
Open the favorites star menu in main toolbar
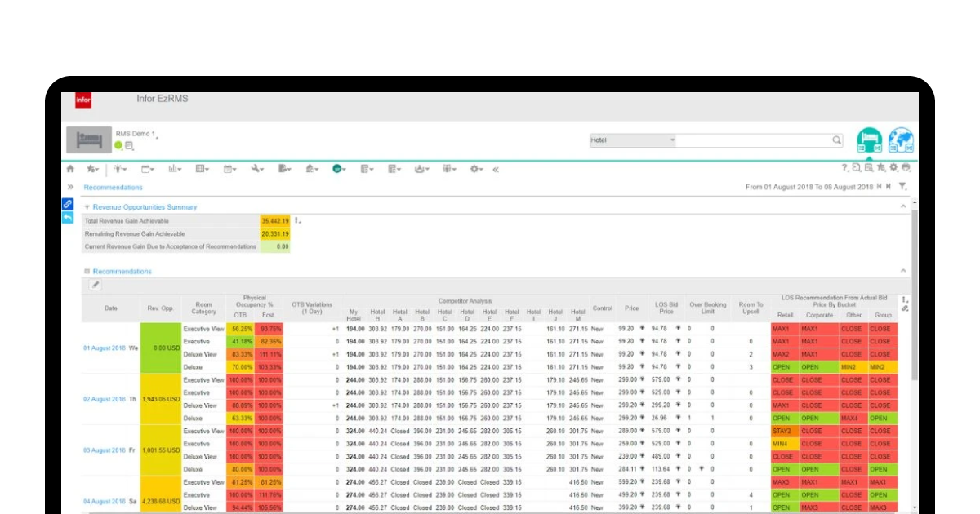(x=93, y=169)
